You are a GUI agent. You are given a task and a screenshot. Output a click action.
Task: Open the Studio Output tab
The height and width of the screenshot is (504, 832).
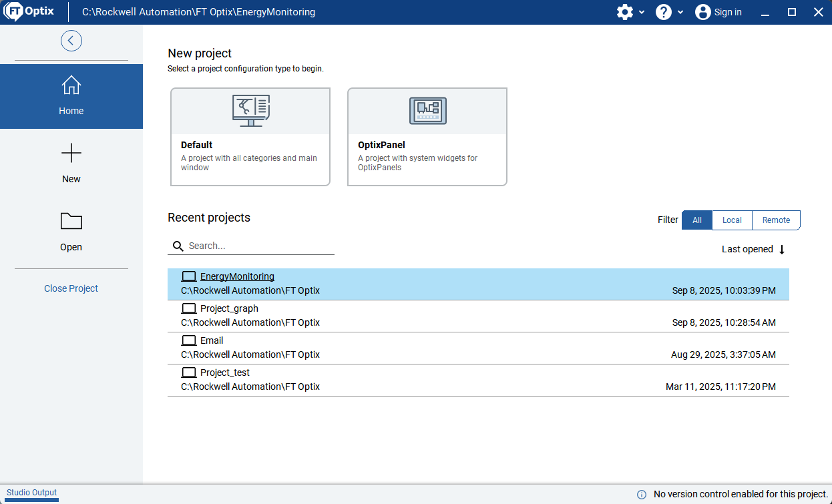tap(32, 493)
